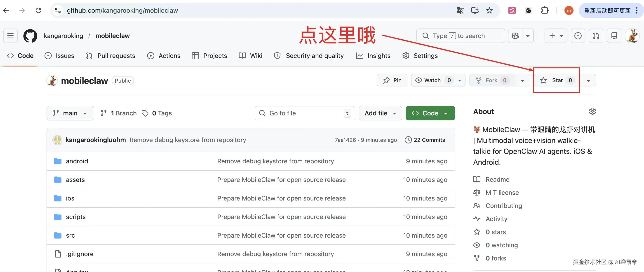Image resolution: width=644 pixels, height=272 pixels.
Task: Watch the repository notifications
Action: coord(432,80)
